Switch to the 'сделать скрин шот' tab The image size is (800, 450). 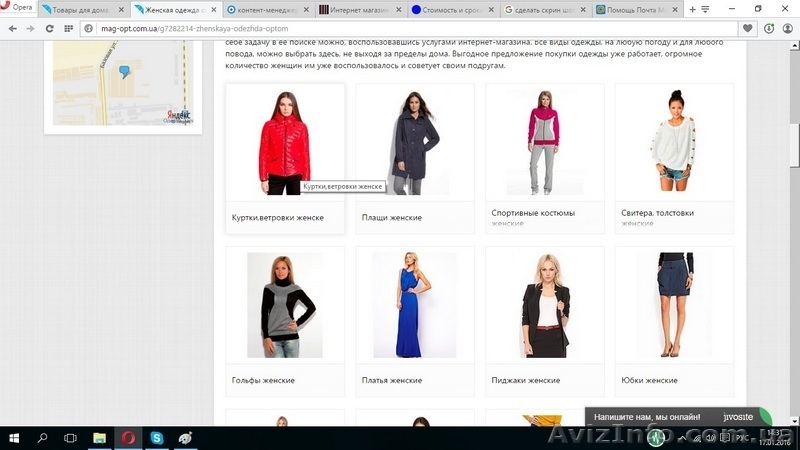545,10
